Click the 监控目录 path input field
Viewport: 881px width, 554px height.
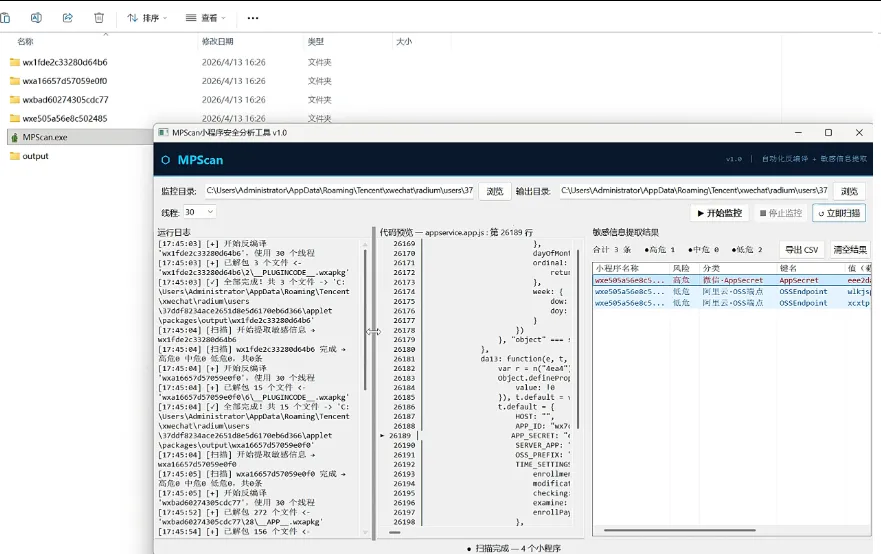[x=340, y=190]
